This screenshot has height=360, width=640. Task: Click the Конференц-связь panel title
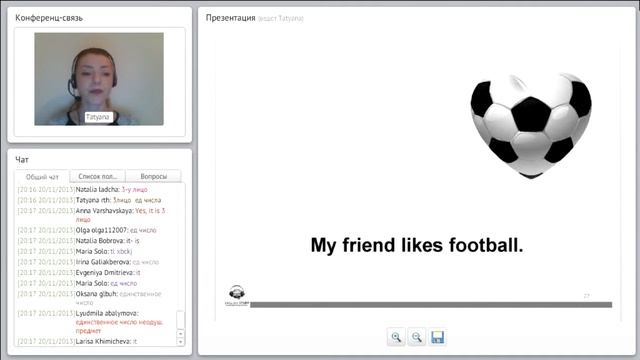tap(49, 18)
